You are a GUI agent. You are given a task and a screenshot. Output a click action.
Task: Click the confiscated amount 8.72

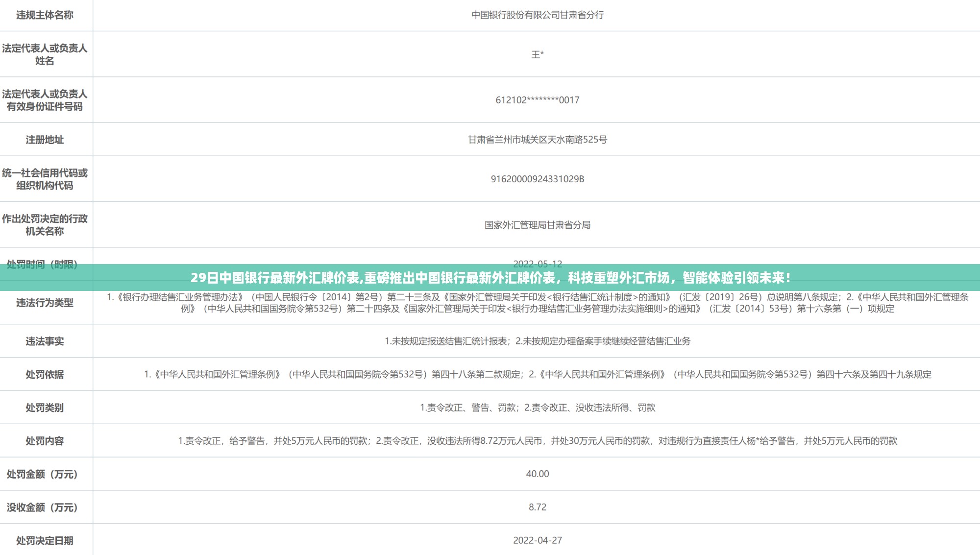538,507
